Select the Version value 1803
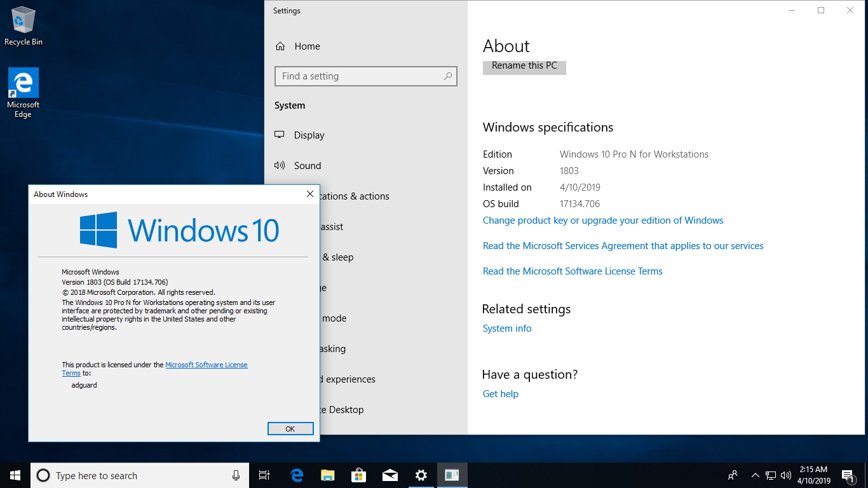 point(569,171)
